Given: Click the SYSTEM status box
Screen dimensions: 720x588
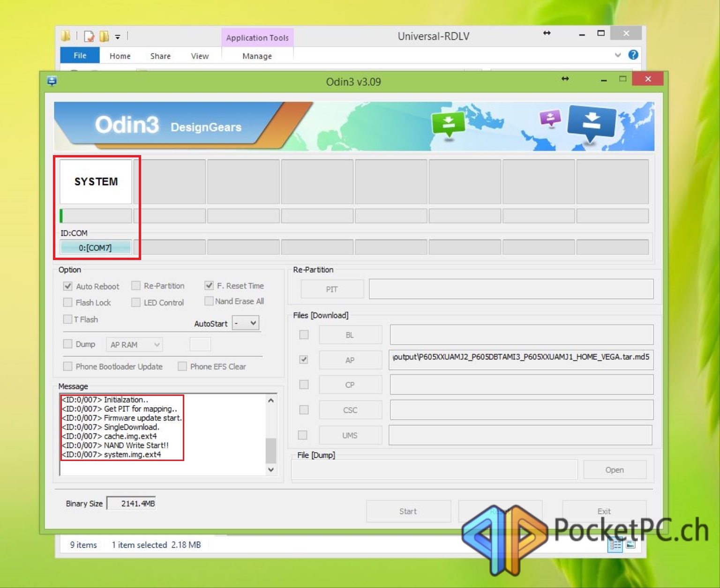Looking at the screenshot, I should tap(96, 182).
